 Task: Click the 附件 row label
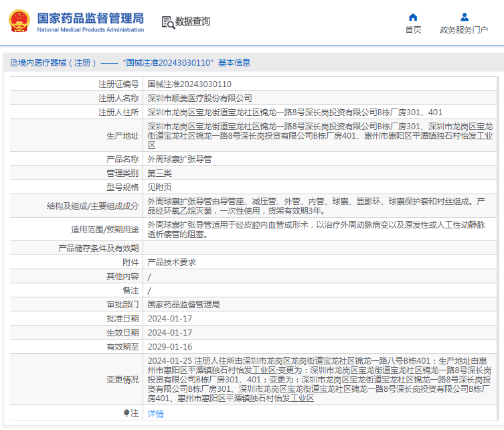coord(131,263)
